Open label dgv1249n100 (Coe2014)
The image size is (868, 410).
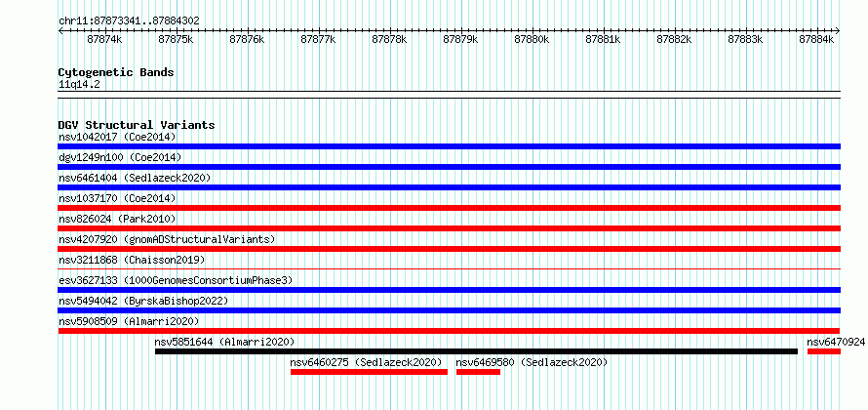pyautogui.click(x=120, y=157)
